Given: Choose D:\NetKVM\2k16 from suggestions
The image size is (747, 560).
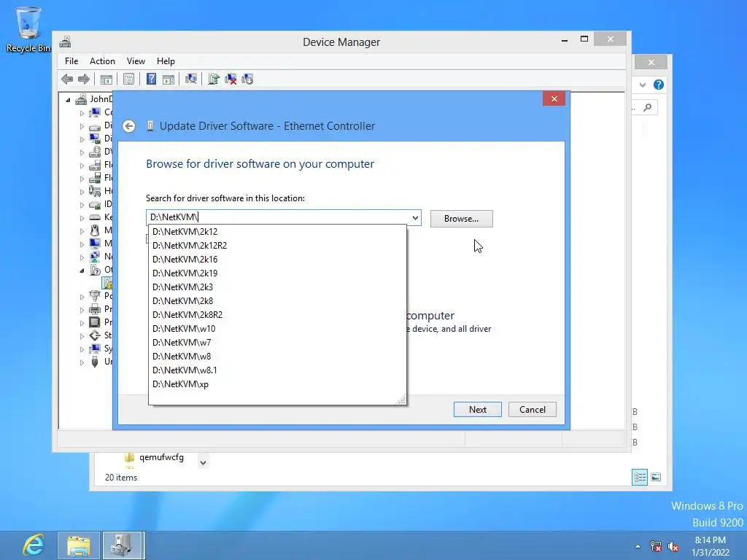Looking at the screenshot, I should click(277, 259).
